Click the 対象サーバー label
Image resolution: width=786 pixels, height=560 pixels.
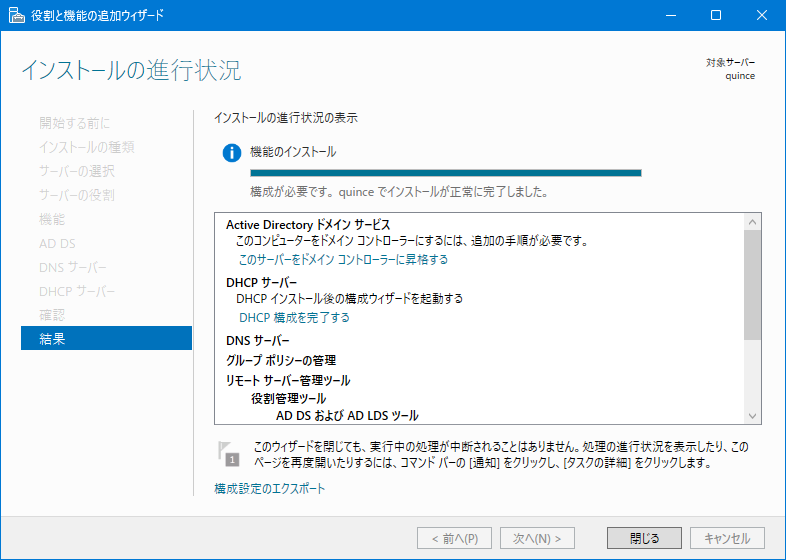pyautogui.click(x=730, y=63)
